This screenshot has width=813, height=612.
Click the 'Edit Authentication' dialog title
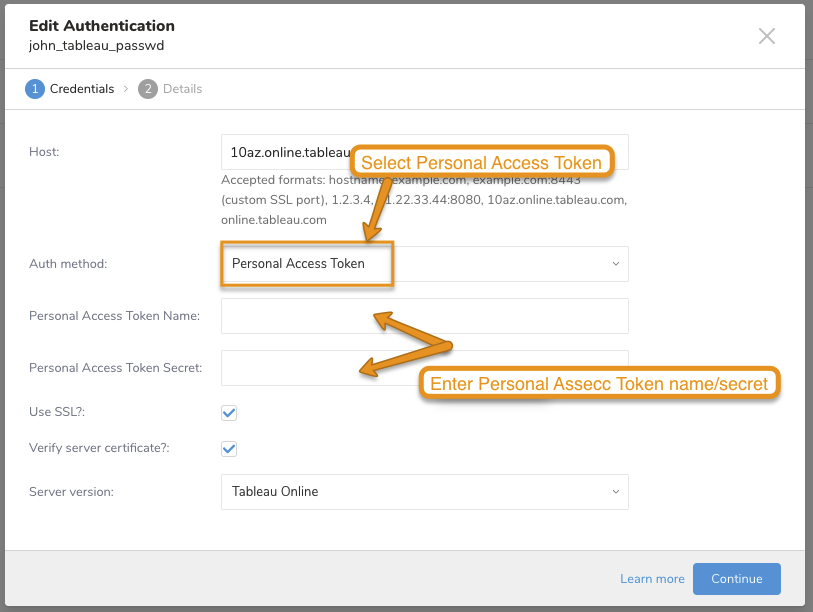[x=102, y=26]
